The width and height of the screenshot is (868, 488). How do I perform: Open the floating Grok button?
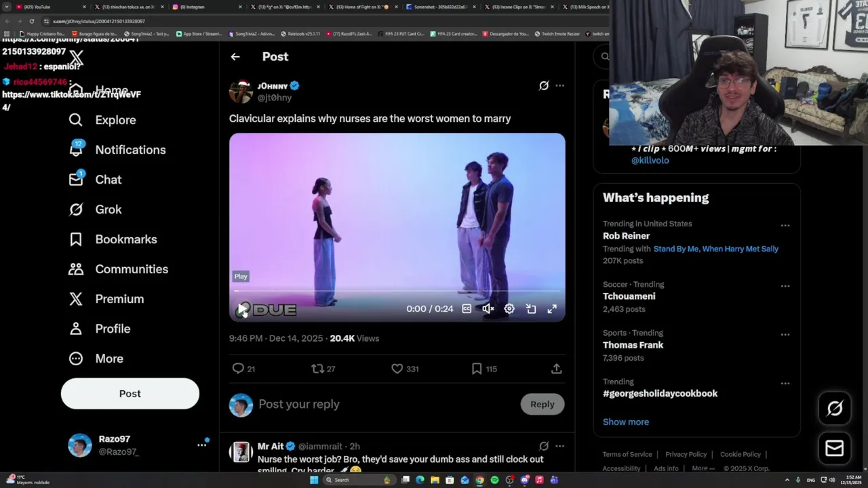pos(835,408)
